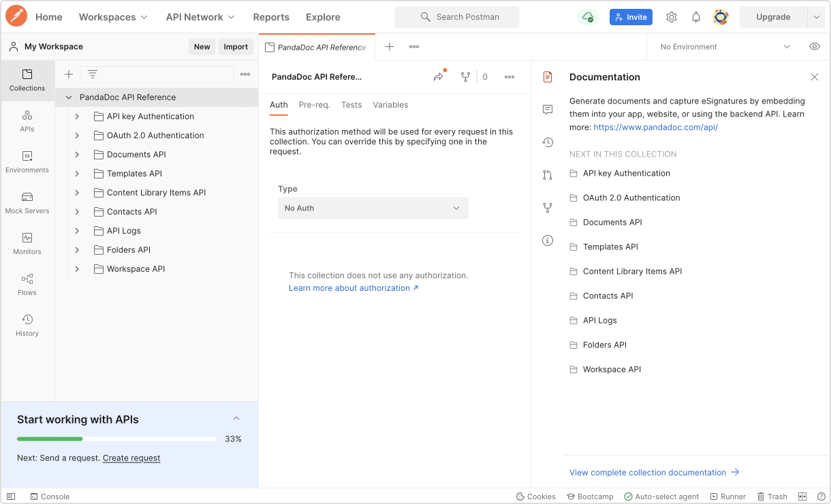Expand the Workspace API folder
This screenshot has width=831, height=504.
pos(77,269)
